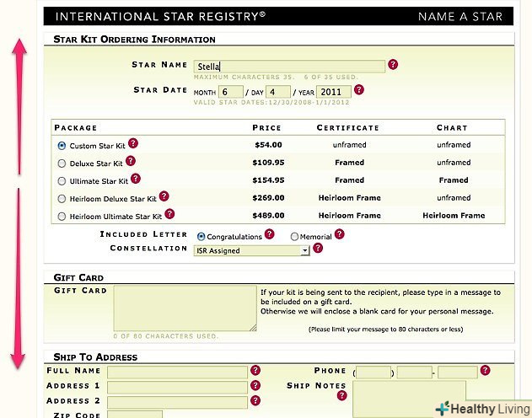Viewport: 532px width, 418px height.
Task: Open help icon next to Constellation dropdown
Action: (x=318, y=249)
